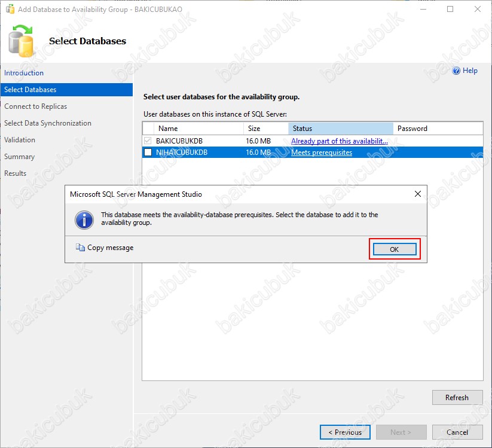The image size is (492, 448).
Task: Close the Add Database wizard window
Action: coord(477,9)
